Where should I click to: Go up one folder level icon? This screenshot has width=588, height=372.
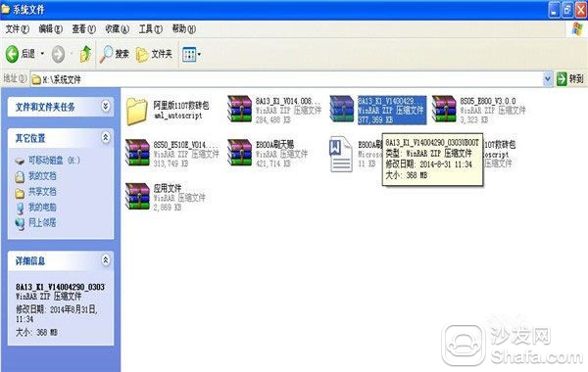click(x=86, y=55)
